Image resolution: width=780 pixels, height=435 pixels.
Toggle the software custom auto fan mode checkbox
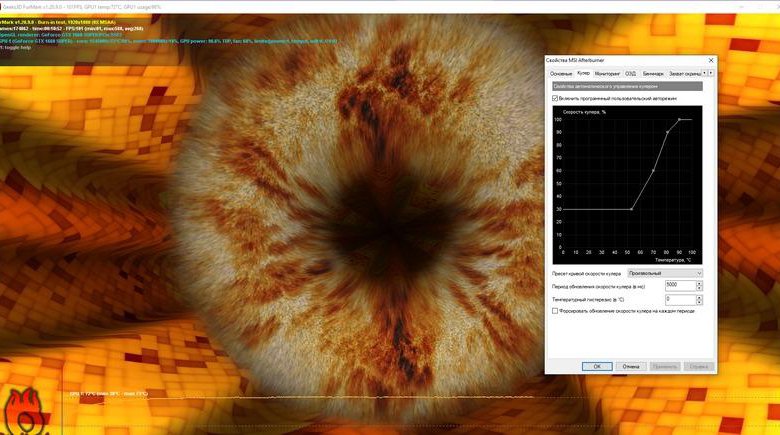pos(555,99)
